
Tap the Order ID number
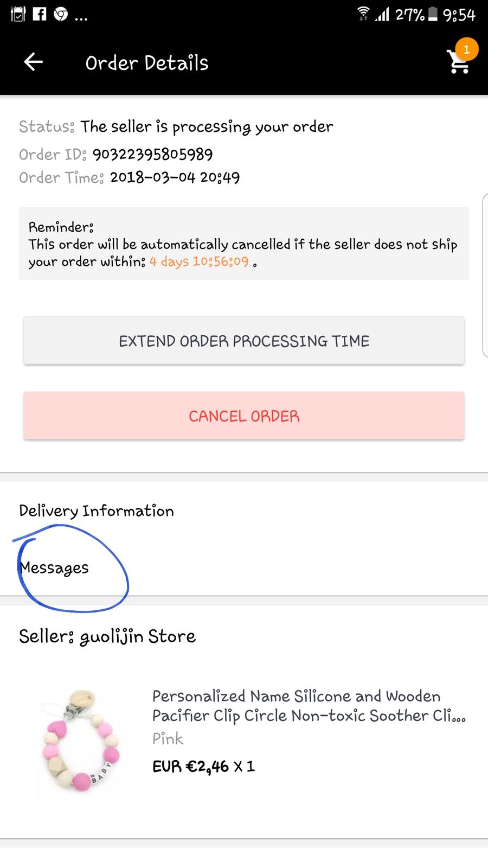pos(152,155)
